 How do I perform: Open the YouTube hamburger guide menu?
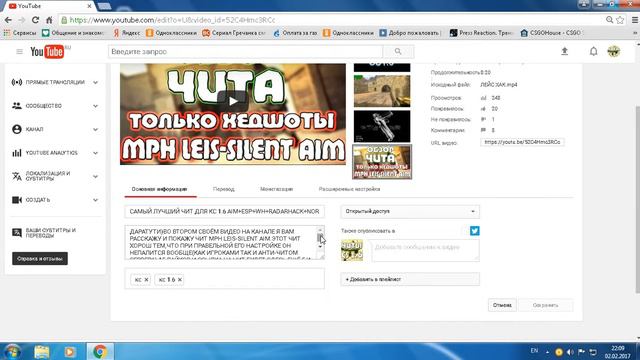coord(19,52)
